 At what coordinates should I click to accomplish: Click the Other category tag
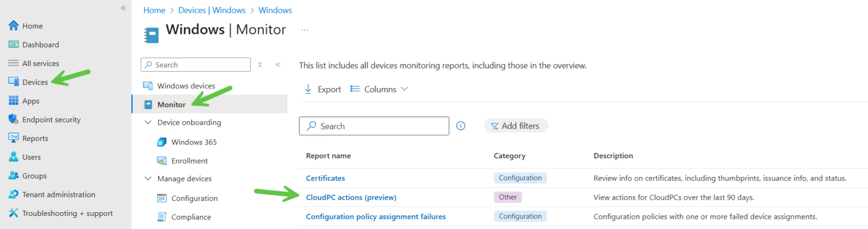click(x=508, y=197)
